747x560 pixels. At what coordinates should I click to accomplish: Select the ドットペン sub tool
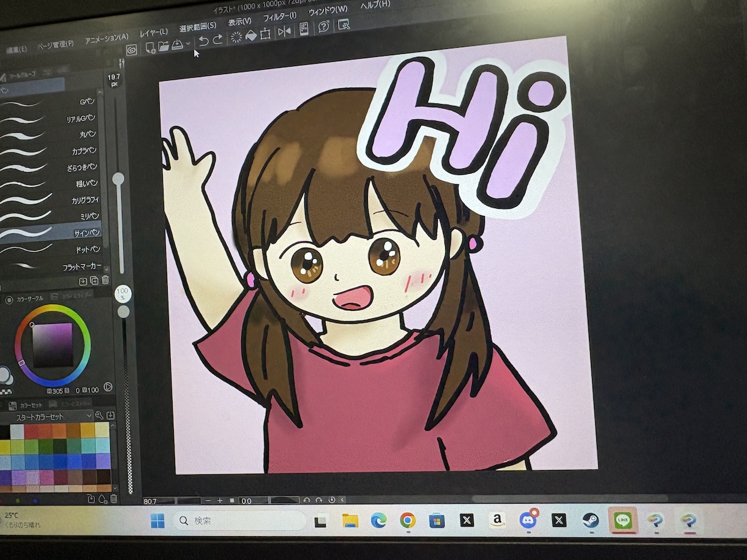50,249
